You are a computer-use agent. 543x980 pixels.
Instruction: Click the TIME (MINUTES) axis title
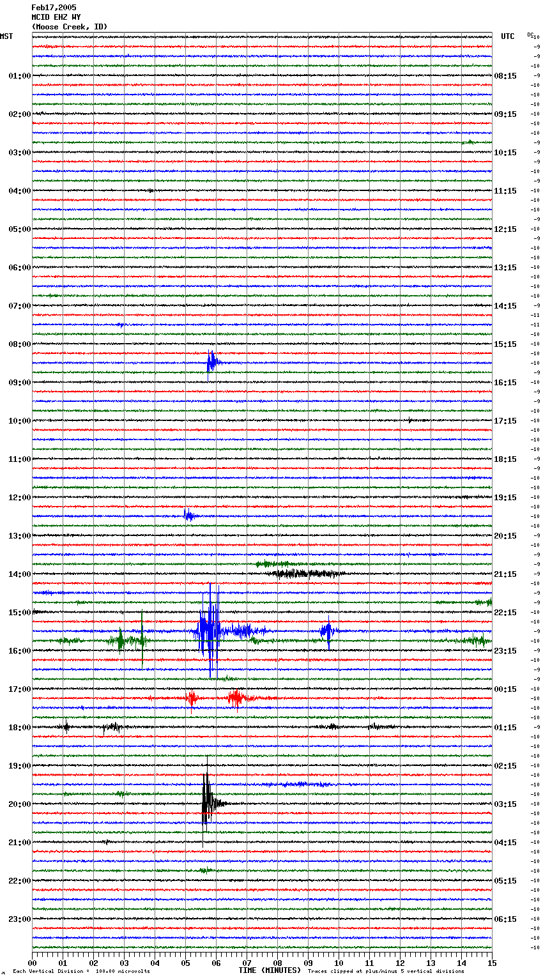tap(270, 970)
